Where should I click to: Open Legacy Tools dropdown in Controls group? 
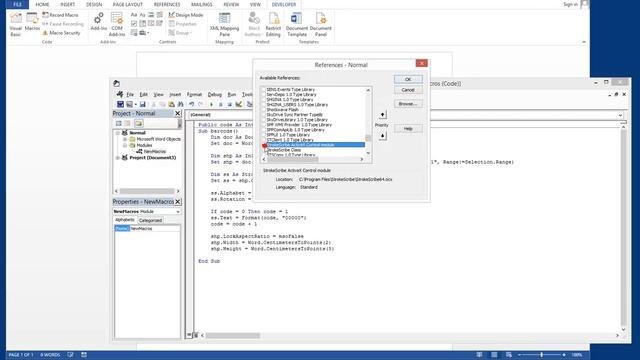pyautogui.click(x=144, y=33)
